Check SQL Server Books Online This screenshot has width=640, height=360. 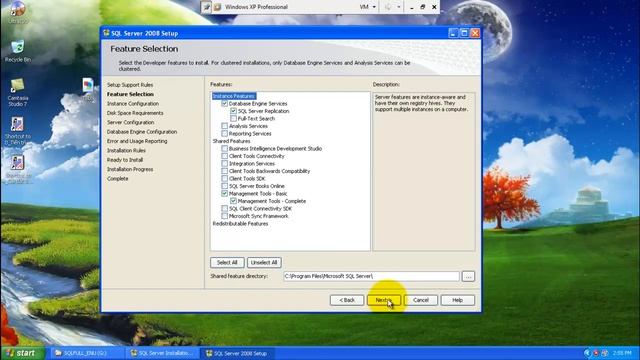(224, 186)
